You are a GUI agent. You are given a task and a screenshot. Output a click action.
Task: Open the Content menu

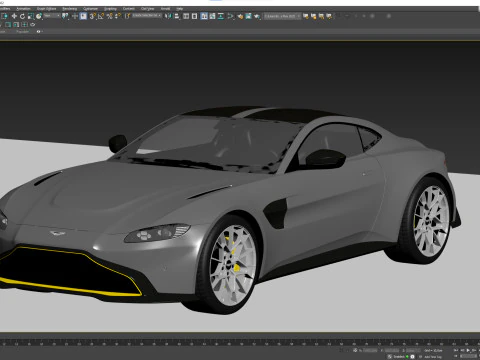[129, 9]
